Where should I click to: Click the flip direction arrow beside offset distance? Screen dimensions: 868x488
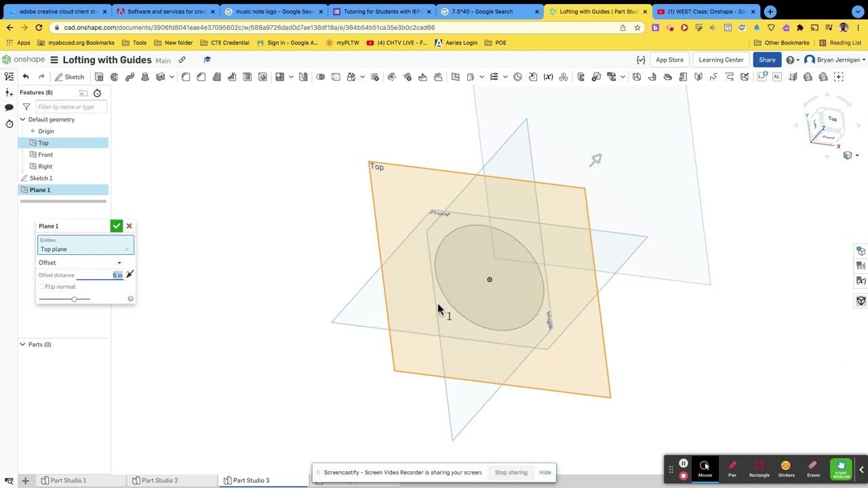point(130,274)
